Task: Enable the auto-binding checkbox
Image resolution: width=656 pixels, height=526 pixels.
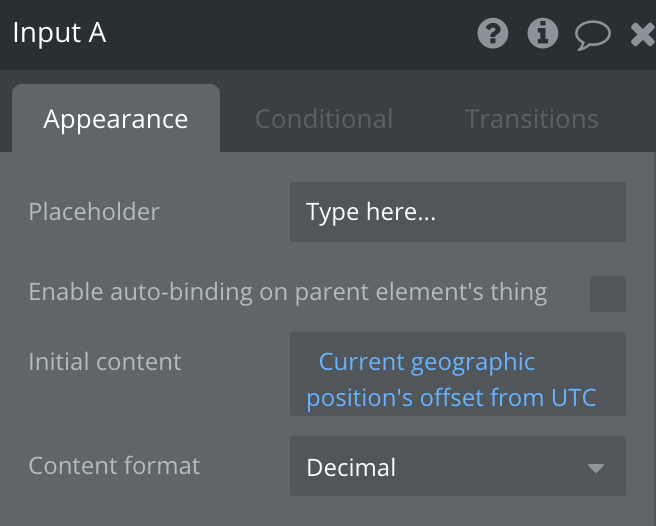Action: click(607, 294)
